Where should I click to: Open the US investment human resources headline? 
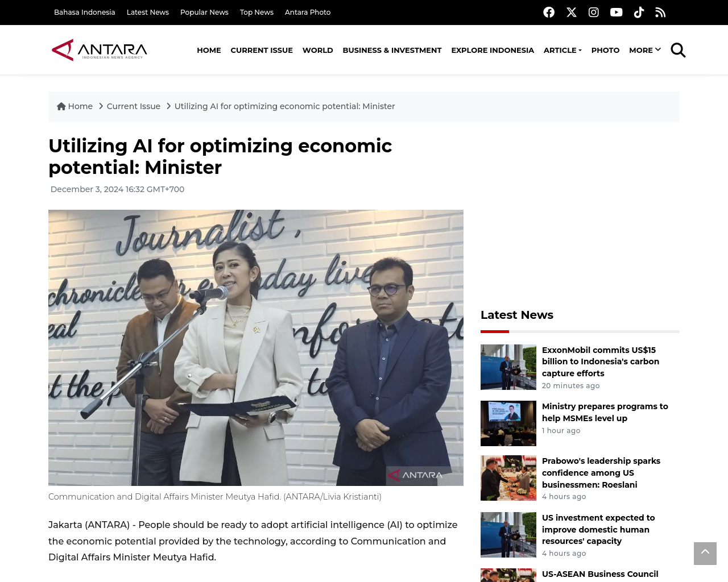coord(598,529)
